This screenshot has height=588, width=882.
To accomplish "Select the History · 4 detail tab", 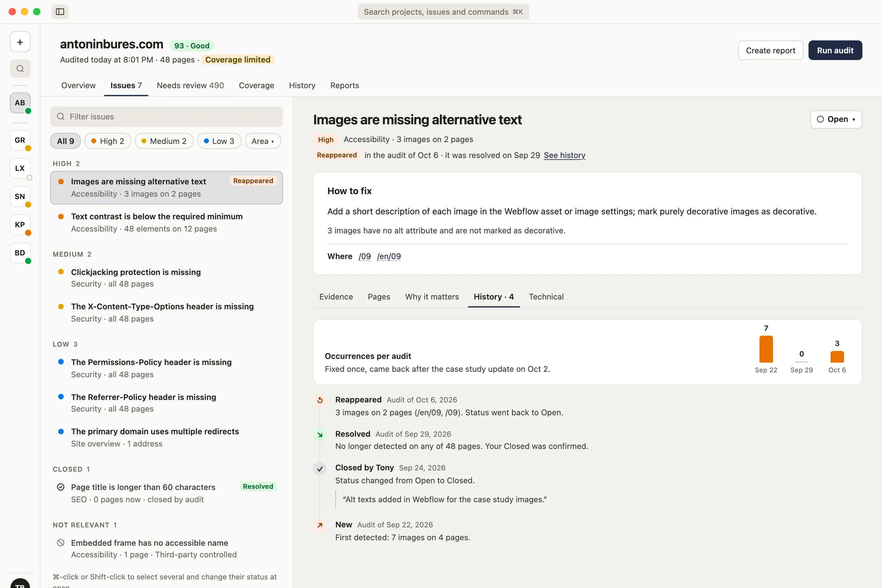I will point(494,297).
